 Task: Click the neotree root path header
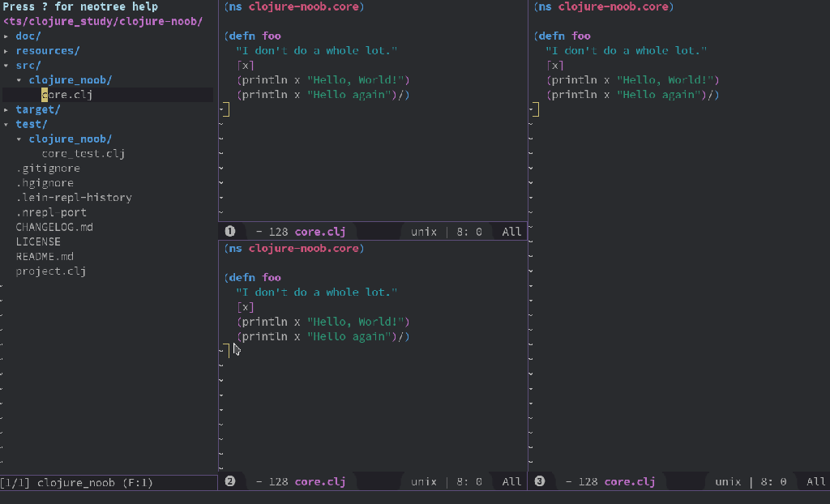[x=103, y=21]
